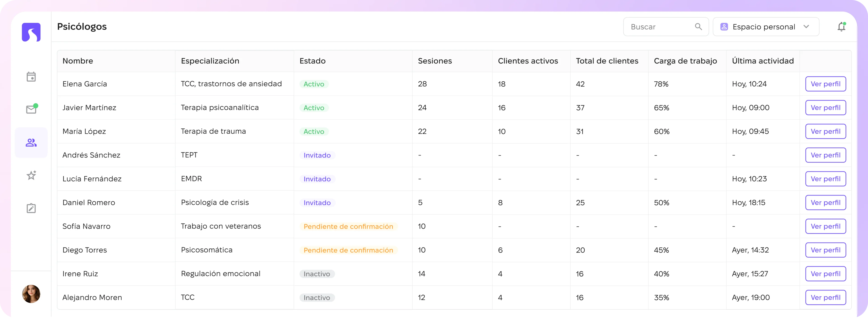Select the psychologists people icon in the sidebar
This screenshot has width=868, height=318.
tap(31, 142)
